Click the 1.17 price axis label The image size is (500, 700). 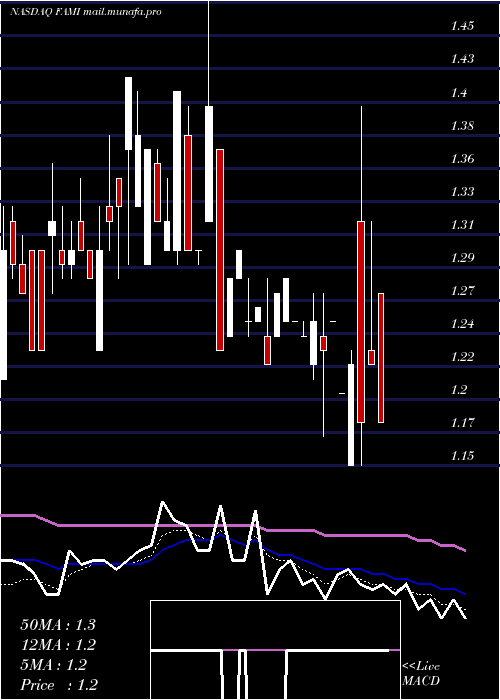(462, 423)
